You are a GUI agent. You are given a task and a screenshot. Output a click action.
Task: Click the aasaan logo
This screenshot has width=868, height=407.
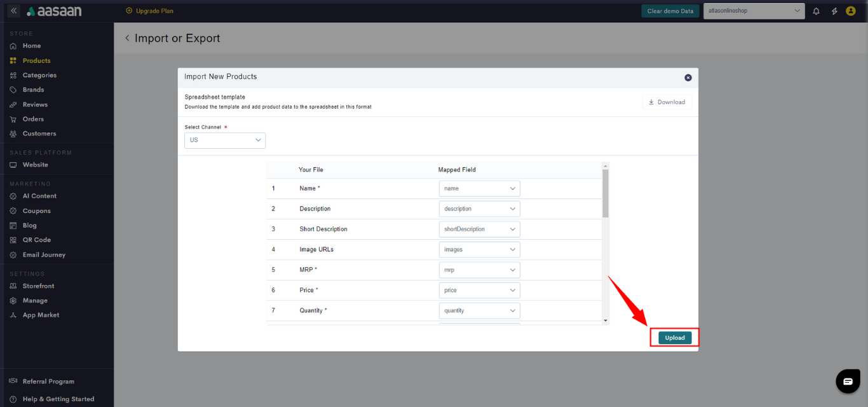coord(54,11)
